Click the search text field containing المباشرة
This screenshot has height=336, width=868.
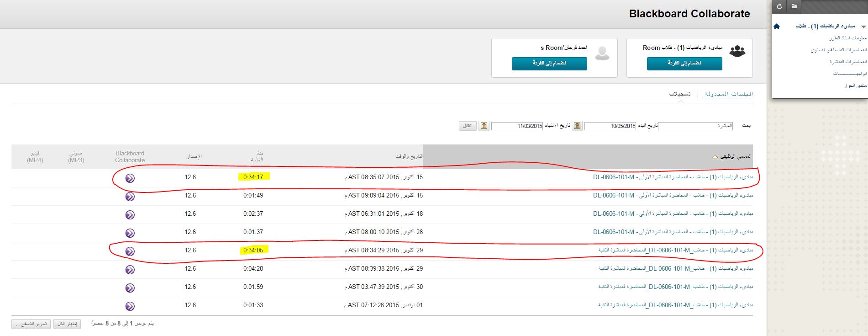click(695, 126)
